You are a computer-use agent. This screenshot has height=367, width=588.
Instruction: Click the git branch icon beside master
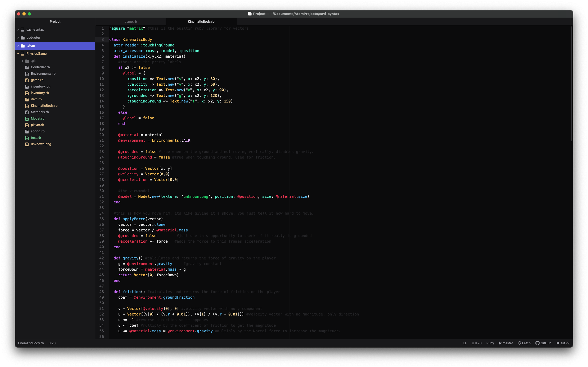point(500,343)
